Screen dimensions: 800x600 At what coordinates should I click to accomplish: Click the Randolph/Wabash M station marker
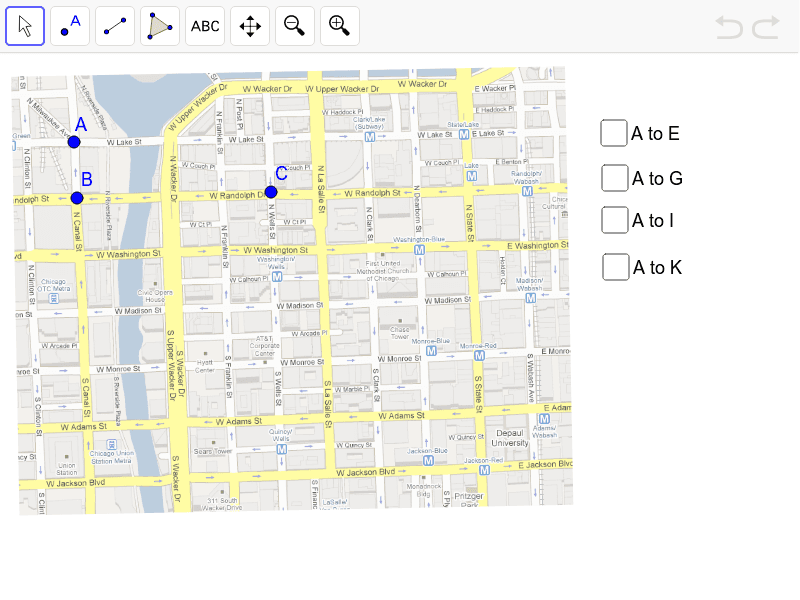[x=527, y=191]
